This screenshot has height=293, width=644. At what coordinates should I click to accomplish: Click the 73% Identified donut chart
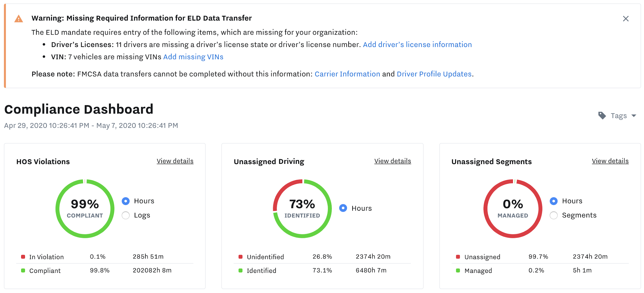(302, 208)
